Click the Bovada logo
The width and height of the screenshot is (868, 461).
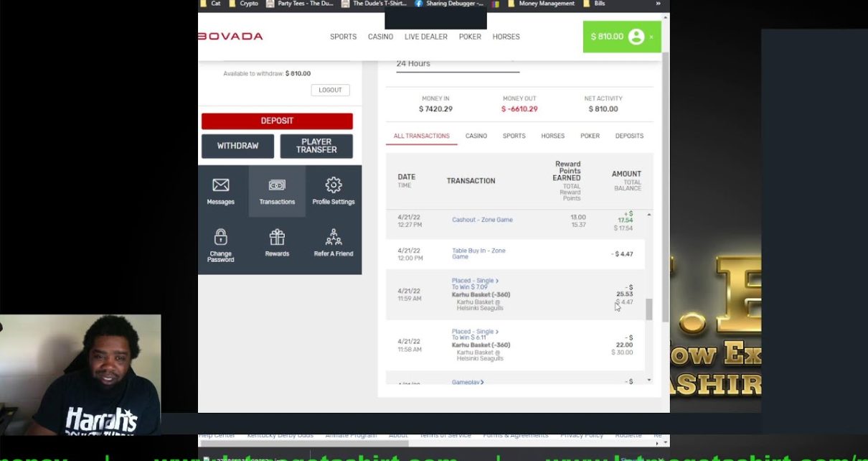tap(231, 37)
